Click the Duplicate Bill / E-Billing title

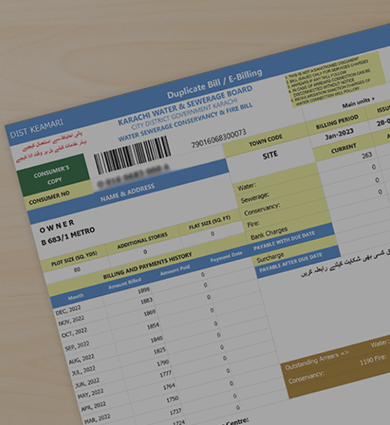click(215, 84)
